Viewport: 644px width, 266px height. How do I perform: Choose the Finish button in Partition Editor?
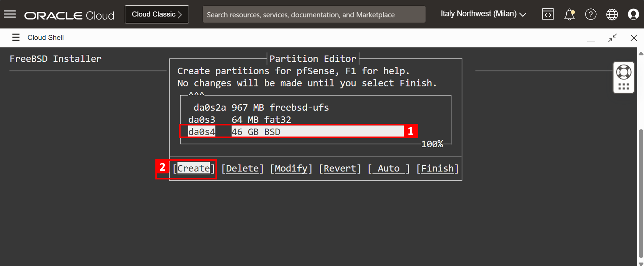coord(437,168)
